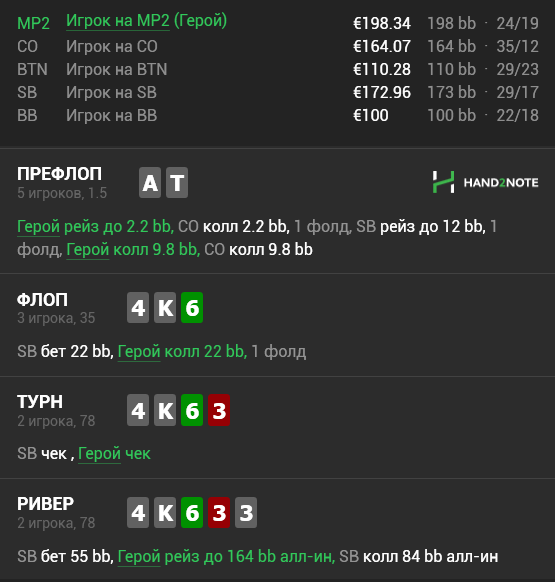
Task: Select the 'Игрок на CO' player row
Action: (278, 46)
